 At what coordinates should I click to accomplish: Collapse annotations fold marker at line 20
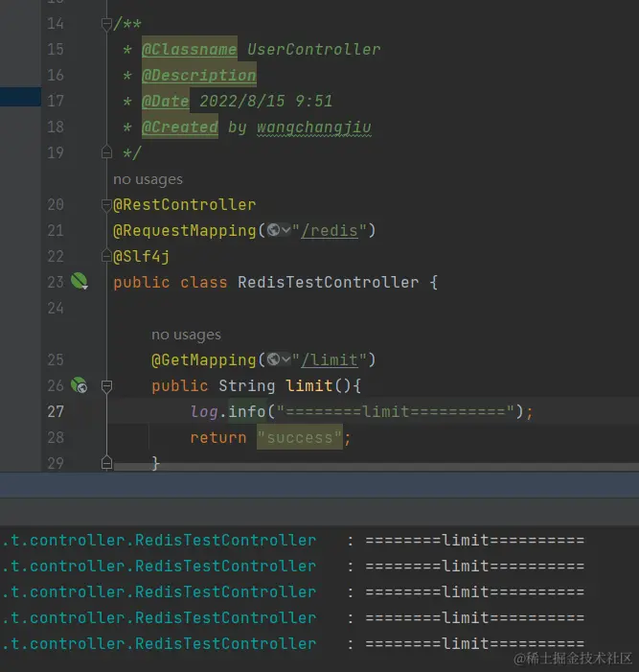click(x=106, y=205)
